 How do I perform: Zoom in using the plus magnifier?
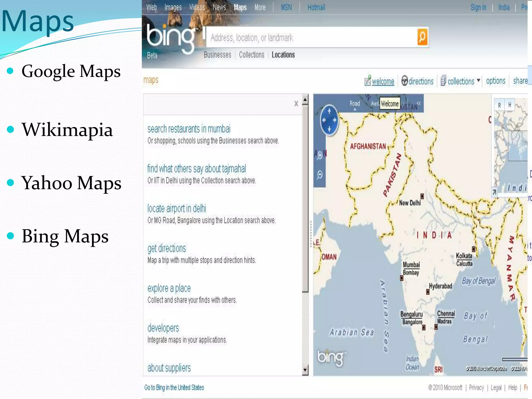coord(320,155)
